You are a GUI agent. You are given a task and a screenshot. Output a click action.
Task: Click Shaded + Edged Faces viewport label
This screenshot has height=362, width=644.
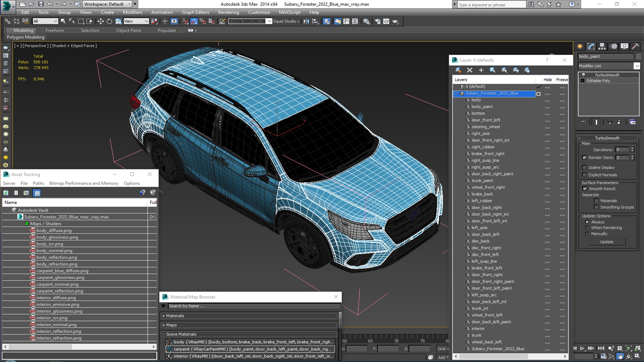coord(73,46)
